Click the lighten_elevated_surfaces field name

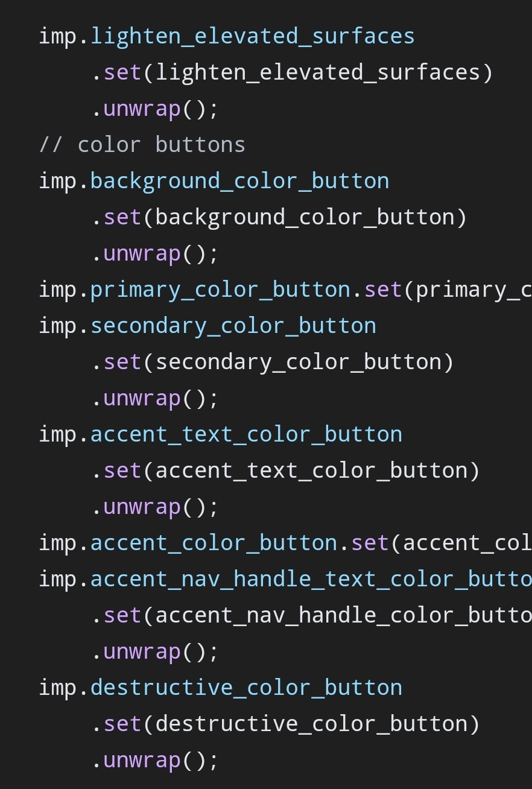pos(252,36)
